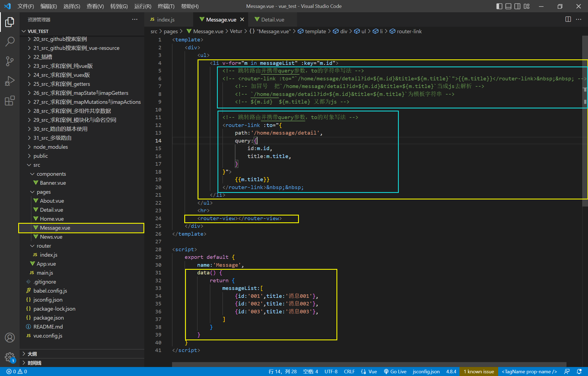Open the Extensions view
The width and height of the screenshot is (588, 376).
point(10,101)
